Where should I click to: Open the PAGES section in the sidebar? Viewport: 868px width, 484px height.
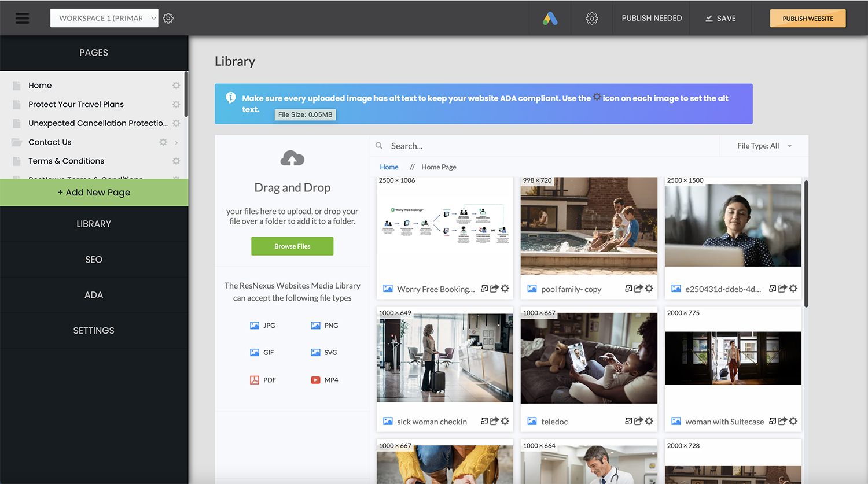94,53
